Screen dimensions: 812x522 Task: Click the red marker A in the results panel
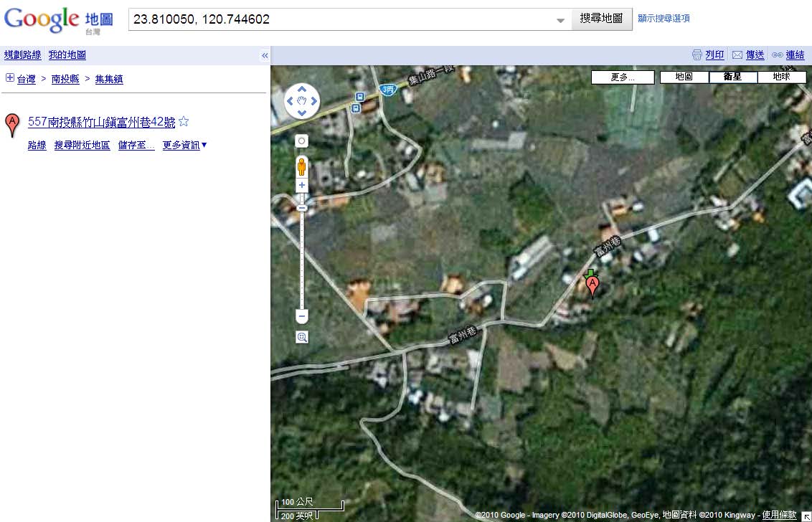pyautogui.click(x=11, y=125)
